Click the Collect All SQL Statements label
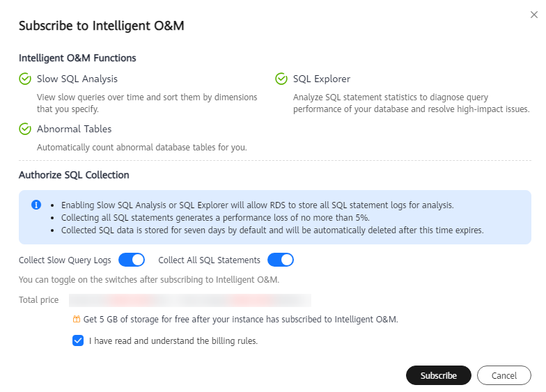546x392 pixels. 209,260
